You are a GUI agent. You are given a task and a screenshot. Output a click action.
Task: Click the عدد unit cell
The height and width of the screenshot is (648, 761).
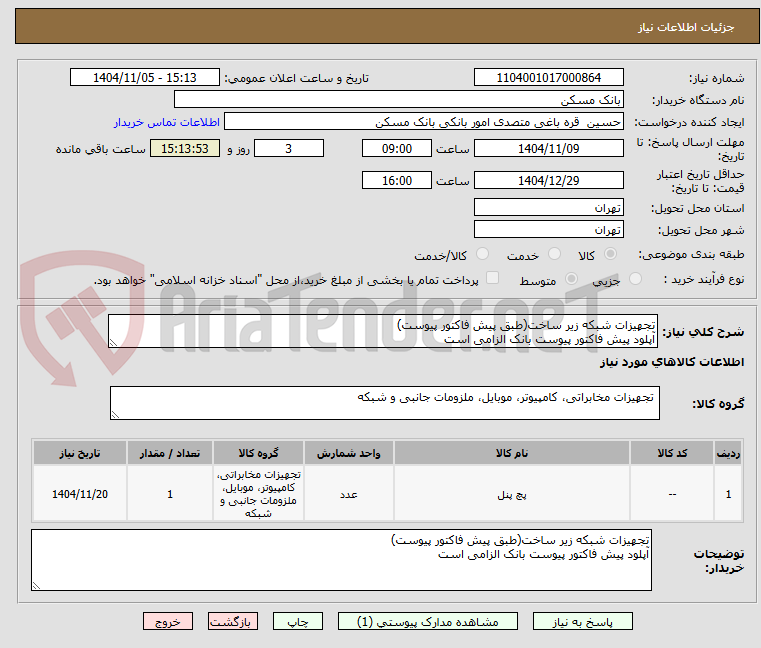point(348,494)
